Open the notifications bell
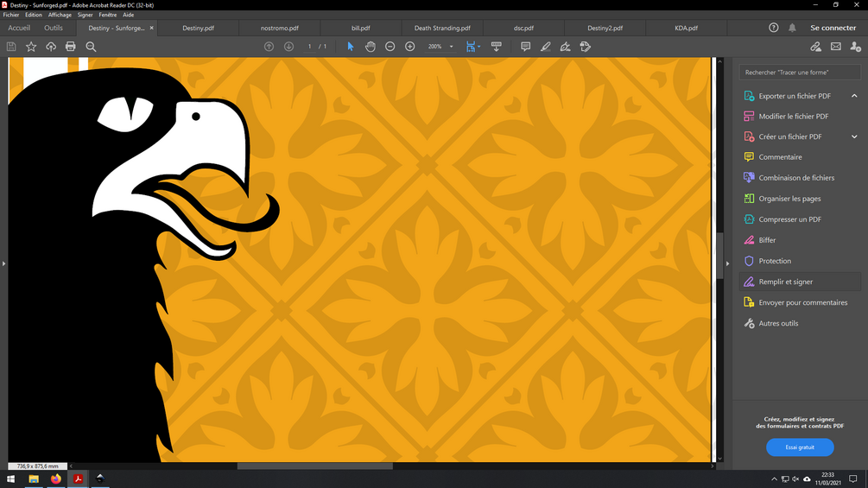Viewport: 868px width, 488px height. [x=792, y=28]
